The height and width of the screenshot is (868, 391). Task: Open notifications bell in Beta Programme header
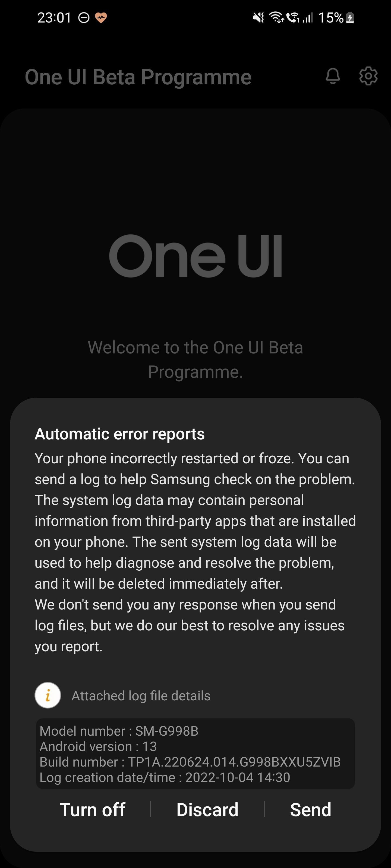[x=333, y=76]
